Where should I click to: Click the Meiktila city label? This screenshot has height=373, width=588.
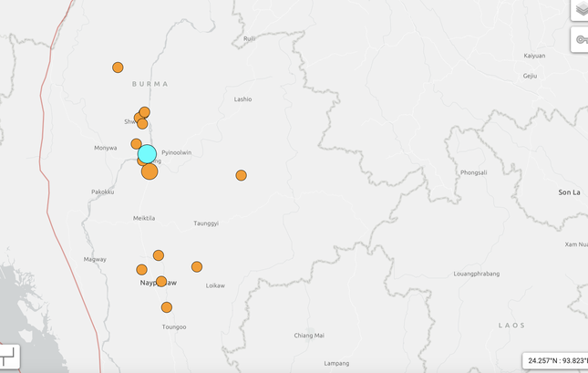[x=144, y=218]
